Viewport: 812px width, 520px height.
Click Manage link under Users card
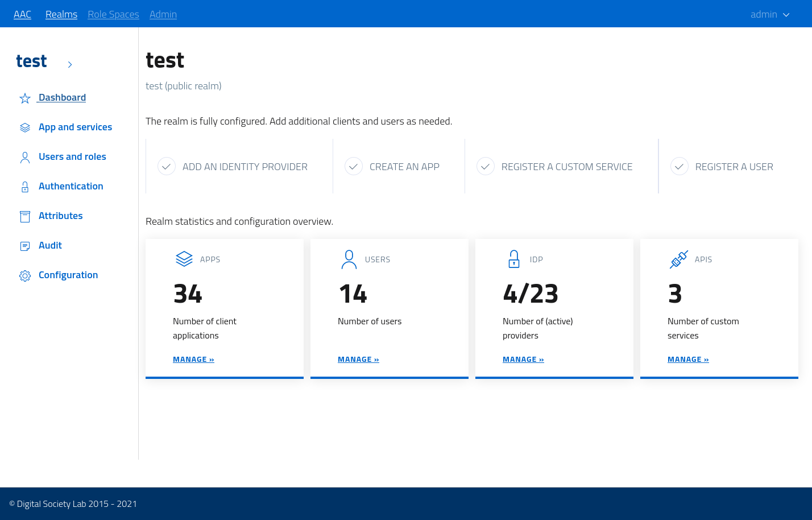tap(358, 359)
